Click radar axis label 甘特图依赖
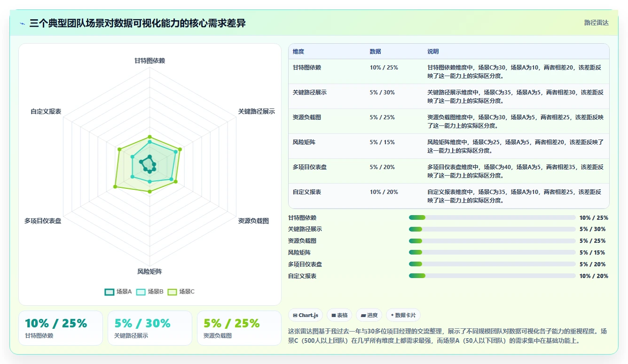The height and width of the screenshot is (364, 628). tap(150, 61)
